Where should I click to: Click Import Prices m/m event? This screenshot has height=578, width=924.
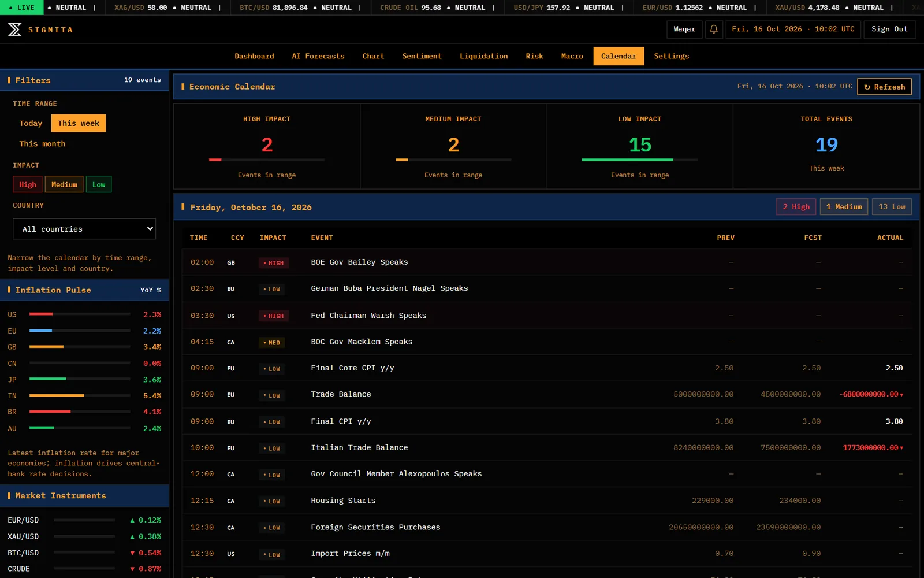[x=547, y=554]
